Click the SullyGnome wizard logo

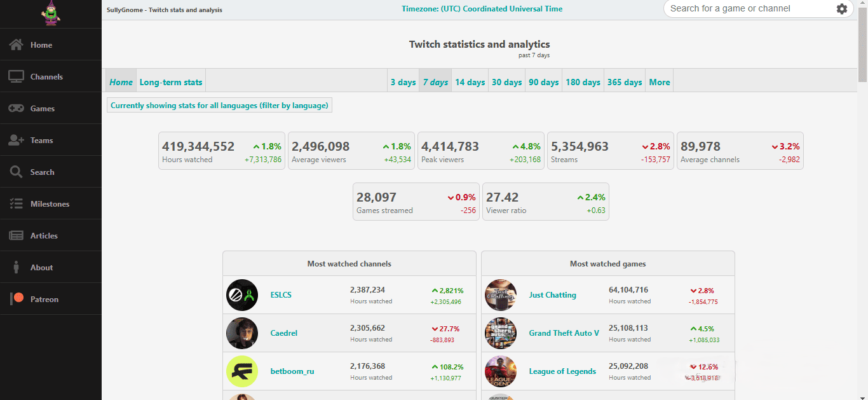click(51, 13)
